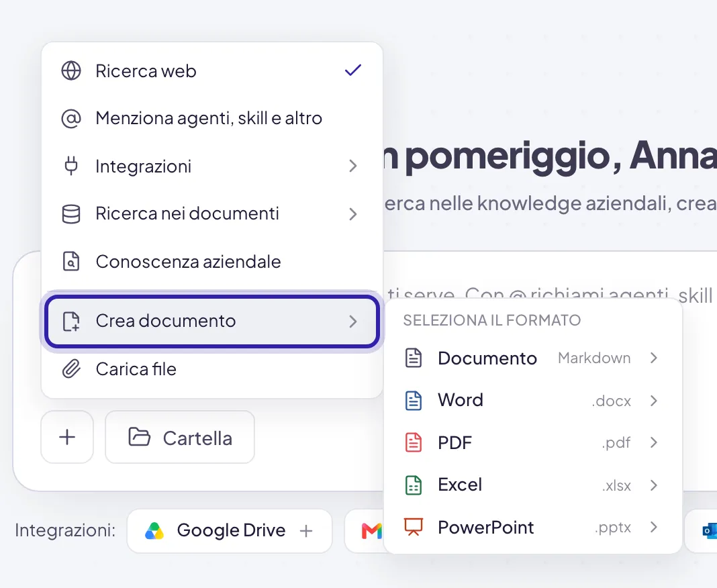The width and height of the screenshot is (717, 588).
Task: Click the paperclip icon next to Carica file
Action: (x=71, y=369)
